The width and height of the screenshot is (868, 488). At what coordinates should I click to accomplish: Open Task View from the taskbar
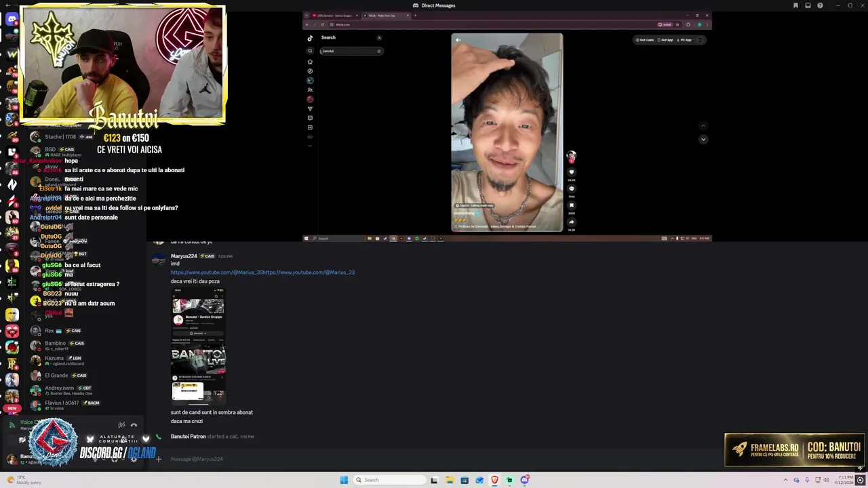tap(434, 480)
